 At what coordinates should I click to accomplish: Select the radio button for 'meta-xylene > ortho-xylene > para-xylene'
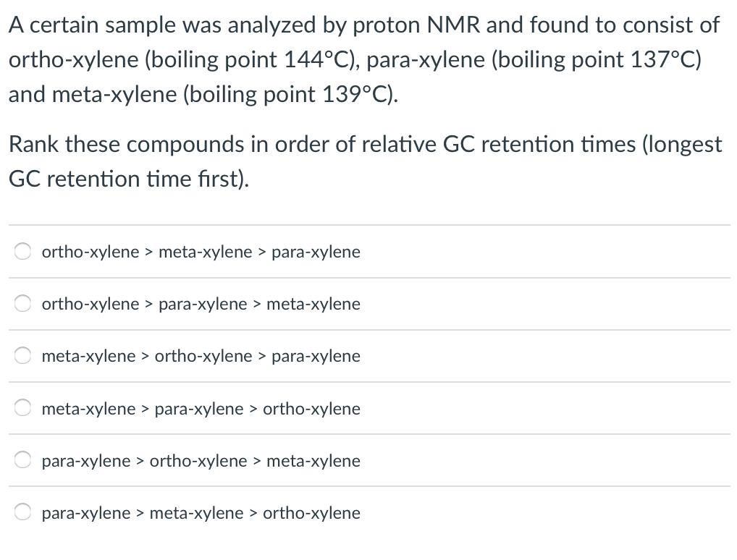point(22,355)
